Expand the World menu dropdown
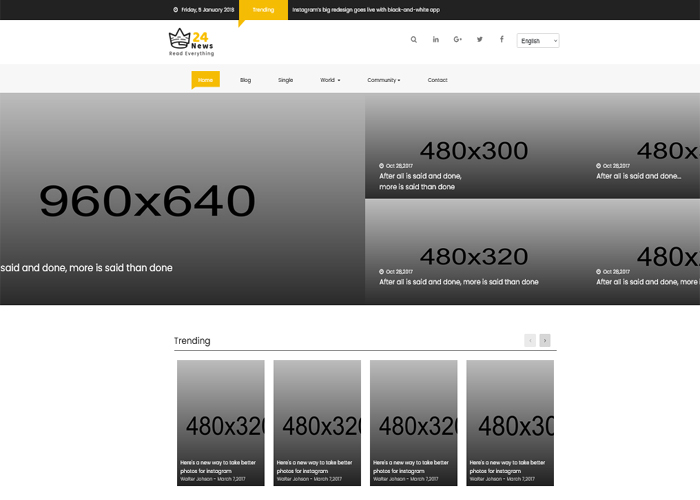The width and height of the screenshot is (700, 500). 330,80
